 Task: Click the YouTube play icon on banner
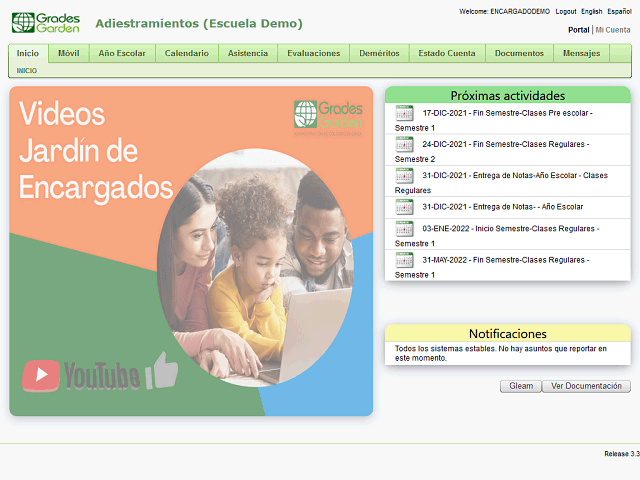point(41,375)
